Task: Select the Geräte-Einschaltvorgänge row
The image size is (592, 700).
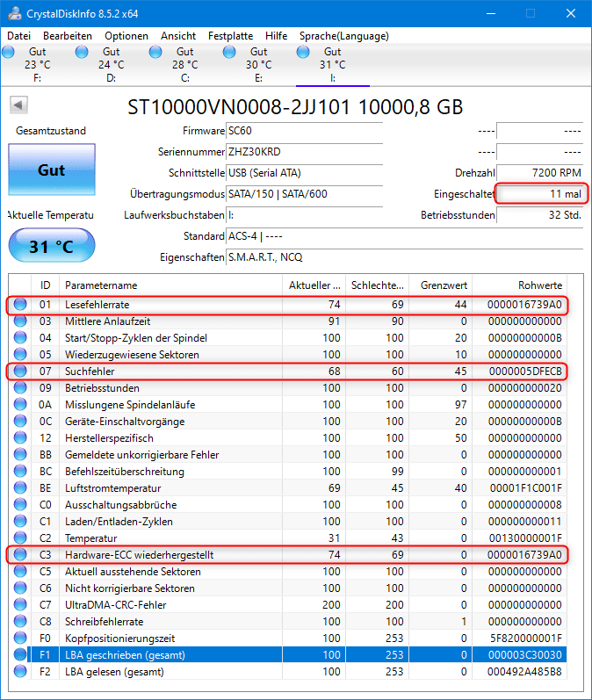Action: pyautogui.click(x=288, y=421)
